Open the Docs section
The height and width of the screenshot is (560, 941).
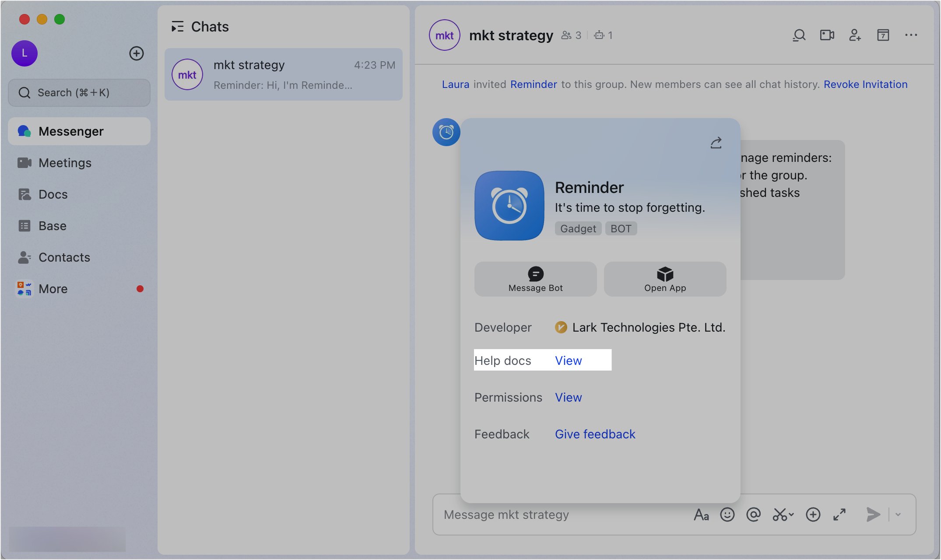53,194
